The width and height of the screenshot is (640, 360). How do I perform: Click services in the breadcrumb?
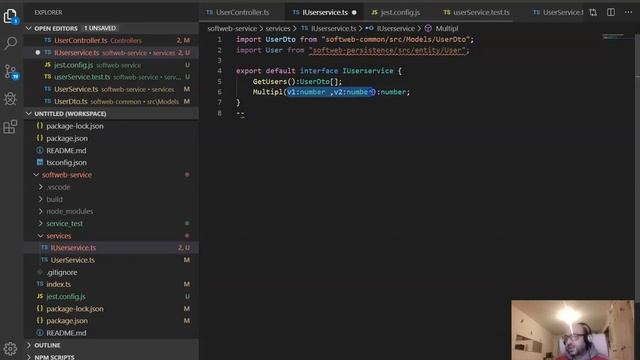(278, 29)
